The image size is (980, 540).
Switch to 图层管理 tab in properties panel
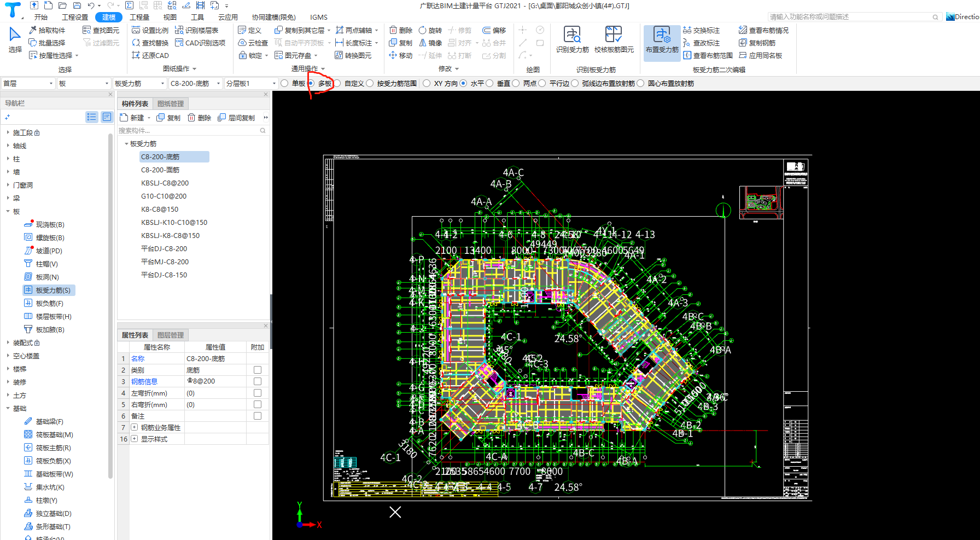point(171,335)
